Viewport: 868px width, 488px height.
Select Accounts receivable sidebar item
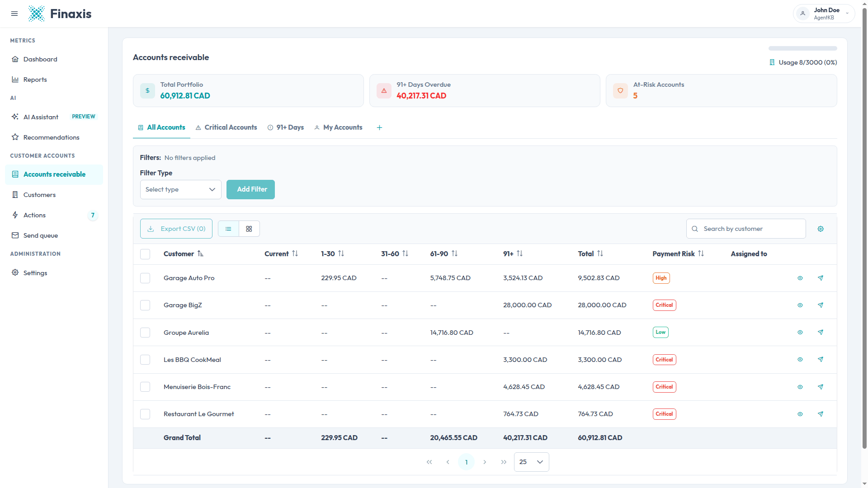(54, 174)
